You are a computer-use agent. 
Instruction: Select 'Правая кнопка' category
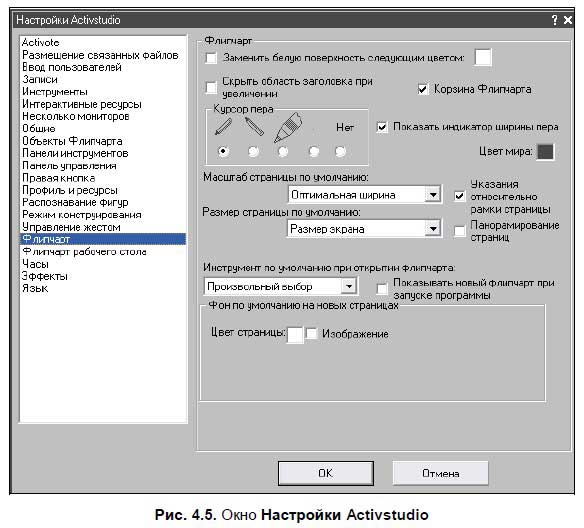pyautogui.click(x=58, y=178)
